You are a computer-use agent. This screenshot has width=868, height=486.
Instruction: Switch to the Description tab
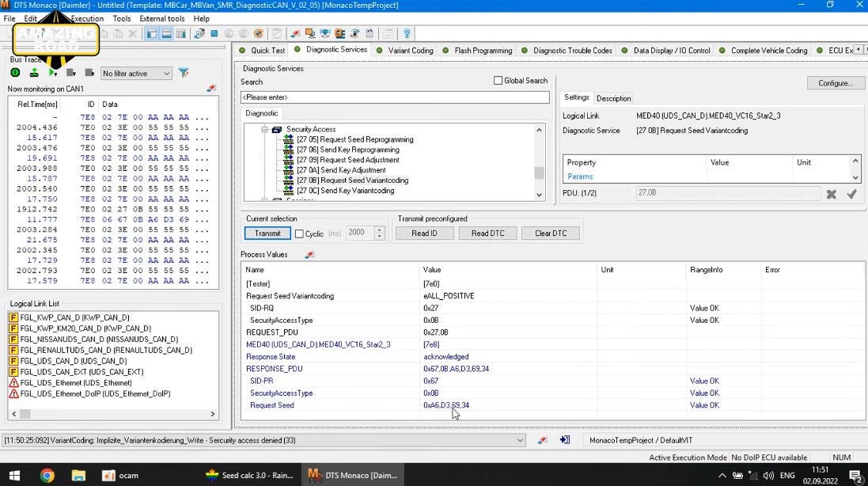tap(613, 98)
